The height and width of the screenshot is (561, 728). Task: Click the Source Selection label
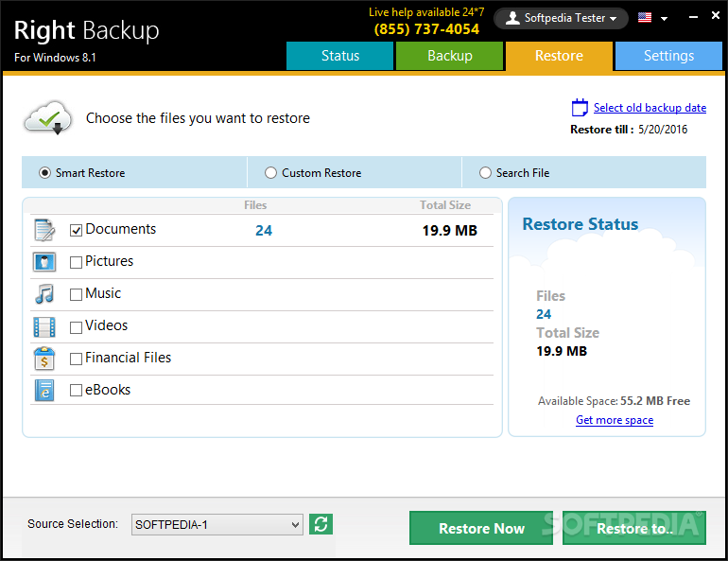(73, 524)
